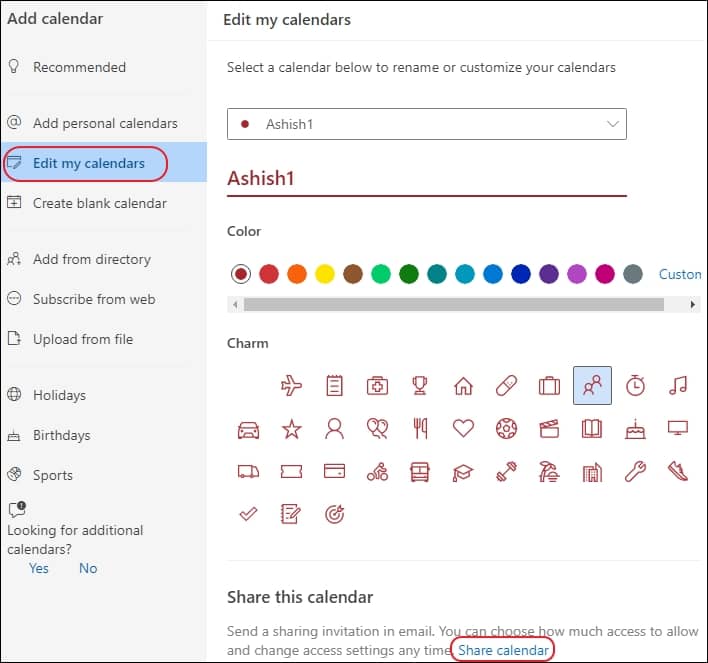708x663 pixels.
Task: Select the first aid kit charm
Action: pyautogui.click(x=377, y=386)
